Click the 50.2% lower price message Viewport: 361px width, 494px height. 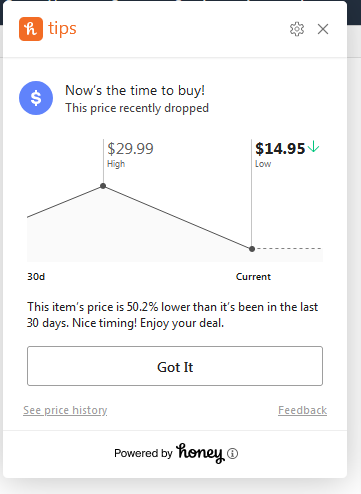173,315
